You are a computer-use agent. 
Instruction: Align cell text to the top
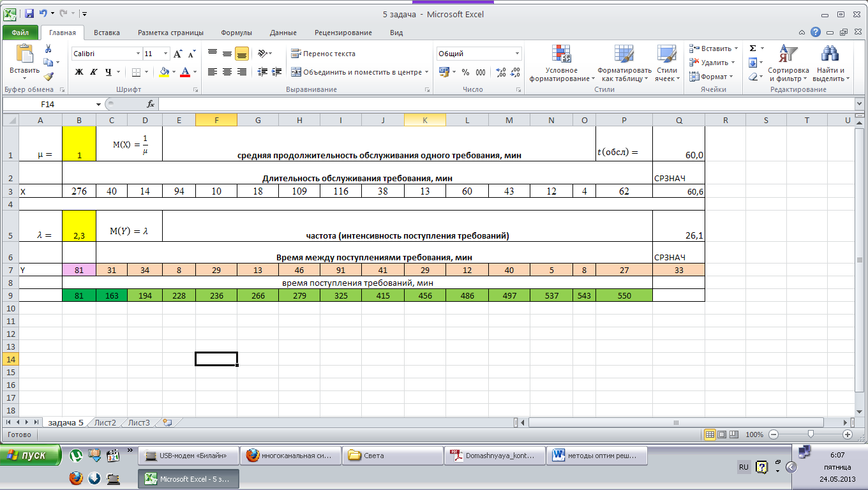tap(213, 54)
